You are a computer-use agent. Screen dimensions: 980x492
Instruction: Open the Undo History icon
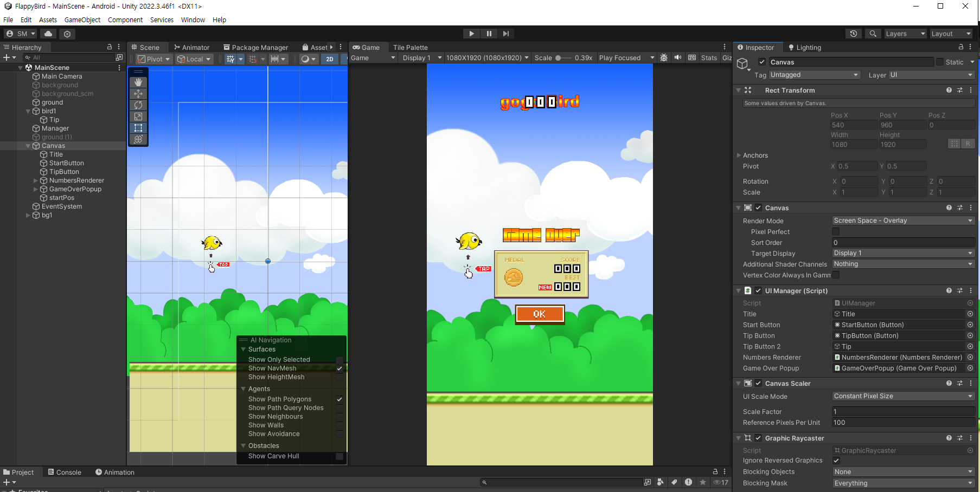[x=854, y=34]
